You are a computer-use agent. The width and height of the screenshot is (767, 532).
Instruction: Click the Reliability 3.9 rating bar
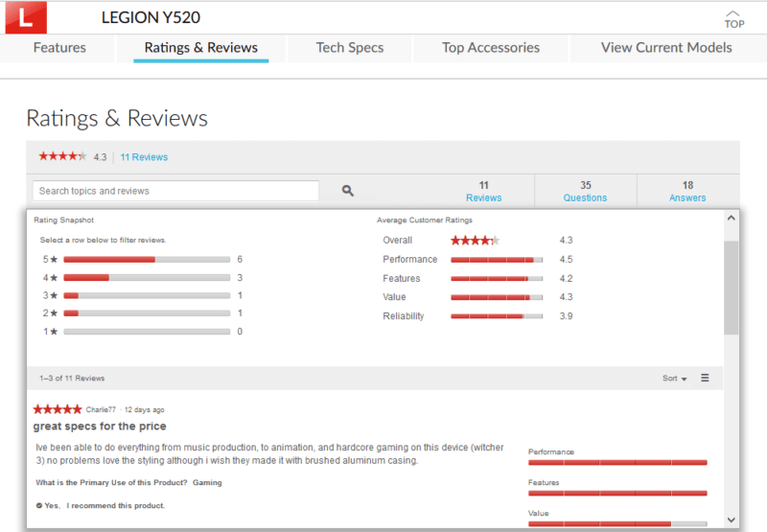(x=497, y=316)
